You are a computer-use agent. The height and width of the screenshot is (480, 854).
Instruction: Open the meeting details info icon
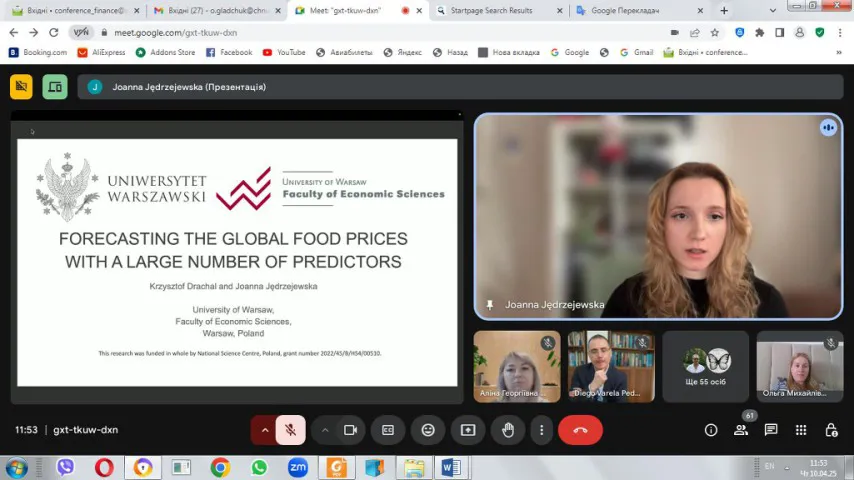711,430
